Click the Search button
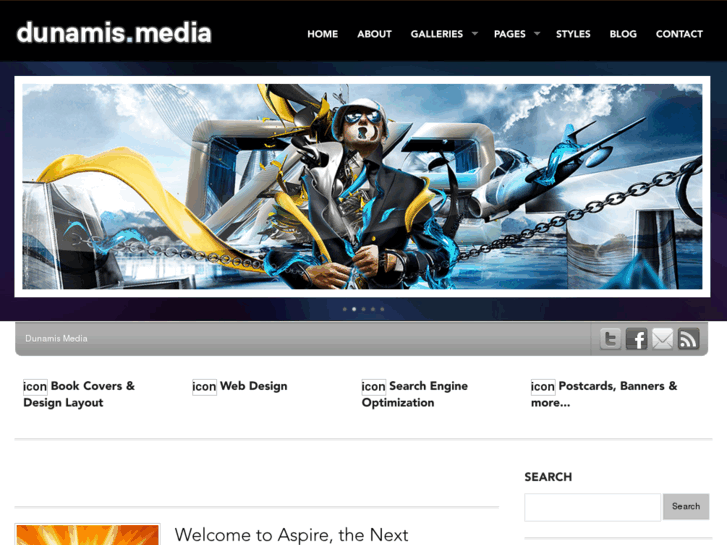 tap(686, 507)
